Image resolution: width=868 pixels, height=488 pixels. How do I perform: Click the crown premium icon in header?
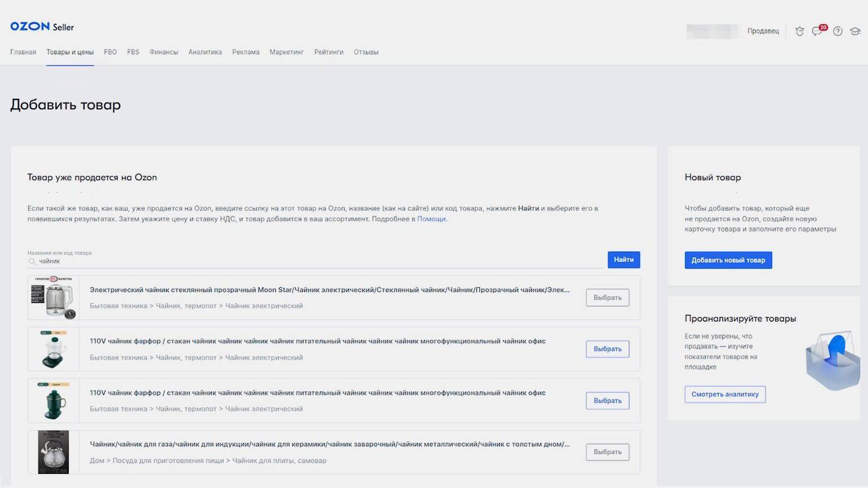799,32
